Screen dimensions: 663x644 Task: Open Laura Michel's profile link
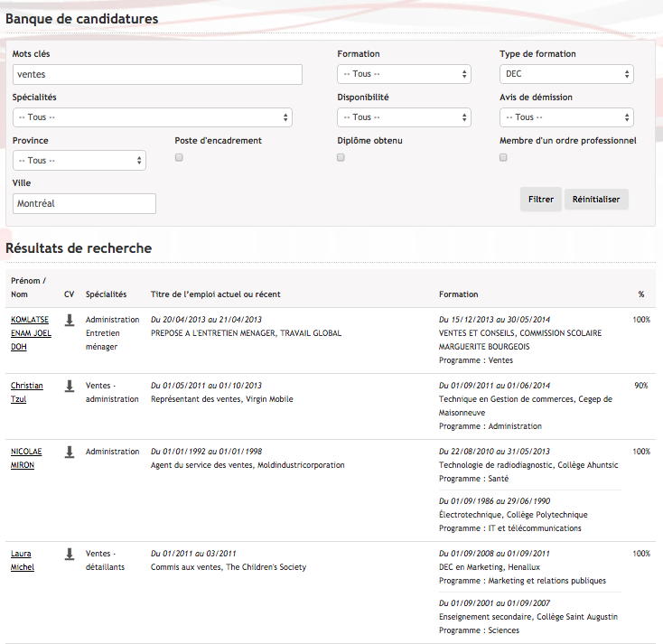(23, 560)
